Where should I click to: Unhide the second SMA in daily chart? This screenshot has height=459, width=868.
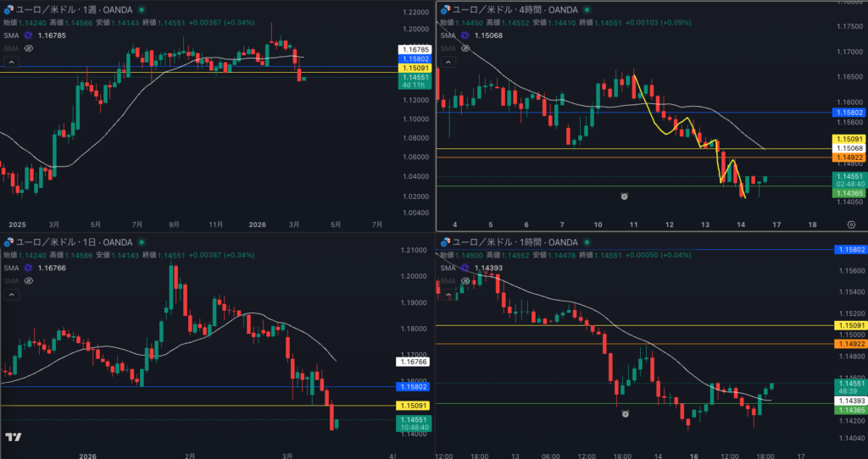pyautogui.click(x=28, y=280)
